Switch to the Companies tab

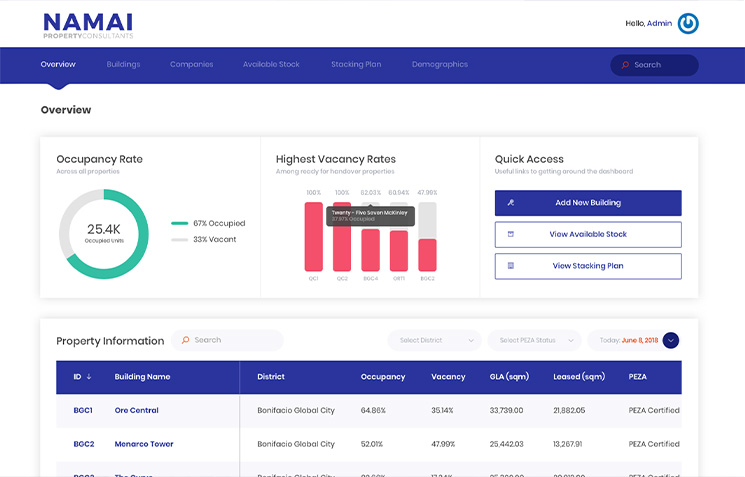pyautogui.click(x=191, y=65)
